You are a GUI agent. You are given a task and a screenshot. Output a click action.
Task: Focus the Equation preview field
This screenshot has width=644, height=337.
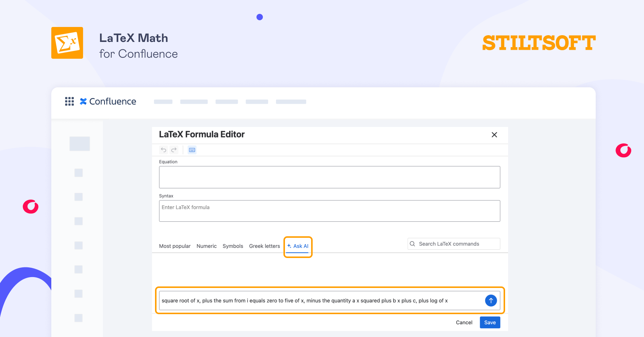[x=329, y=177]
